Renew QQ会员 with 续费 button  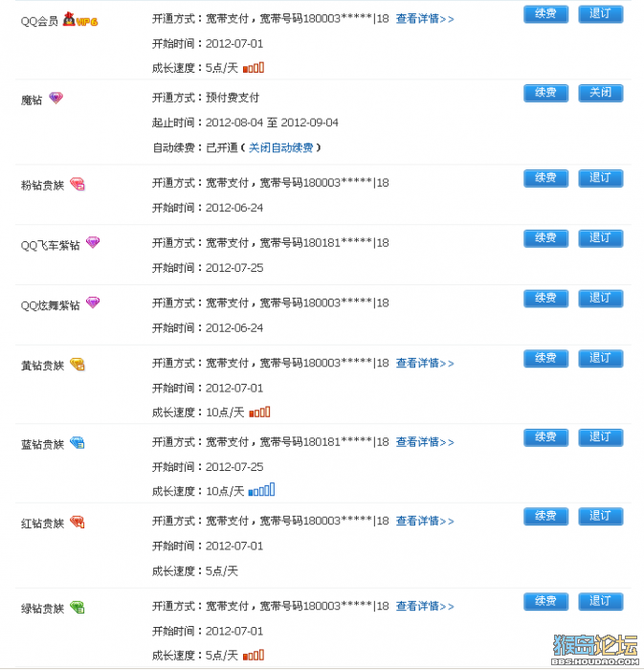coord(545,14)
